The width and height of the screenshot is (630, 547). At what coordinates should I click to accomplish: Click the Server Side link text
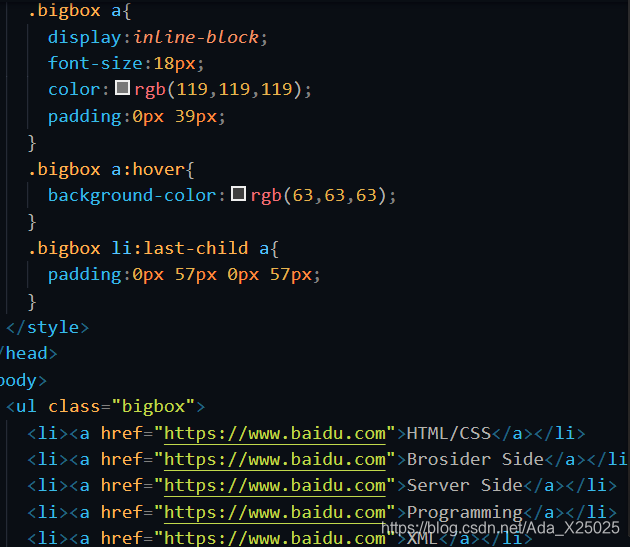464,486
